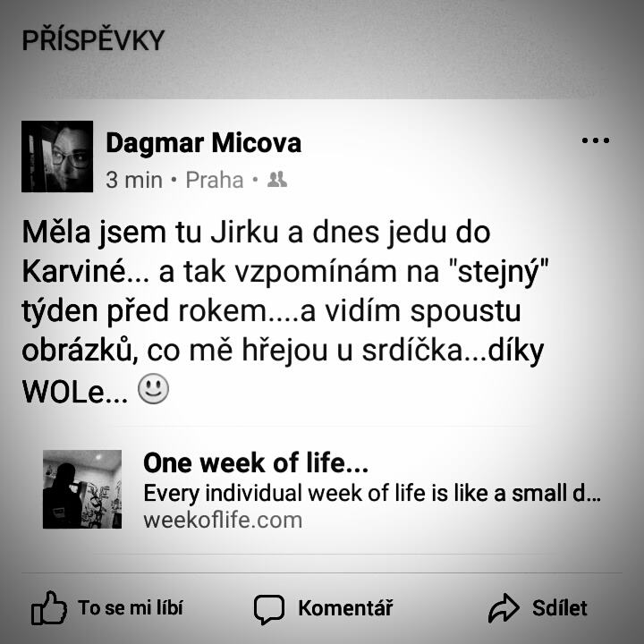Screen dimensions: 644x644
Task: Click the smiley emoji in the post
Action: (x=153, y=388)
